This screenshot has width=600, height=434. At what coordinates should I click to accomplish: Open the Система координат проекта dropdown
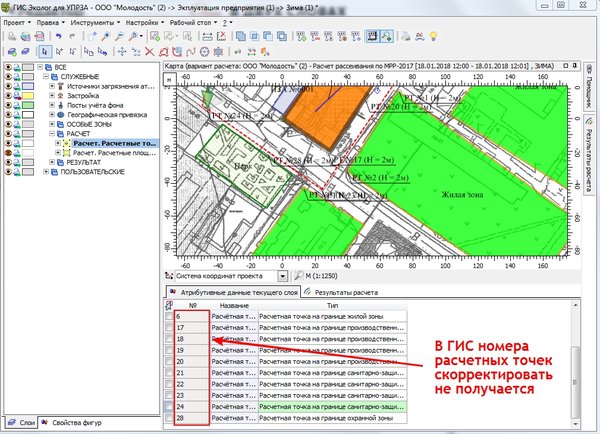[282, 276]
